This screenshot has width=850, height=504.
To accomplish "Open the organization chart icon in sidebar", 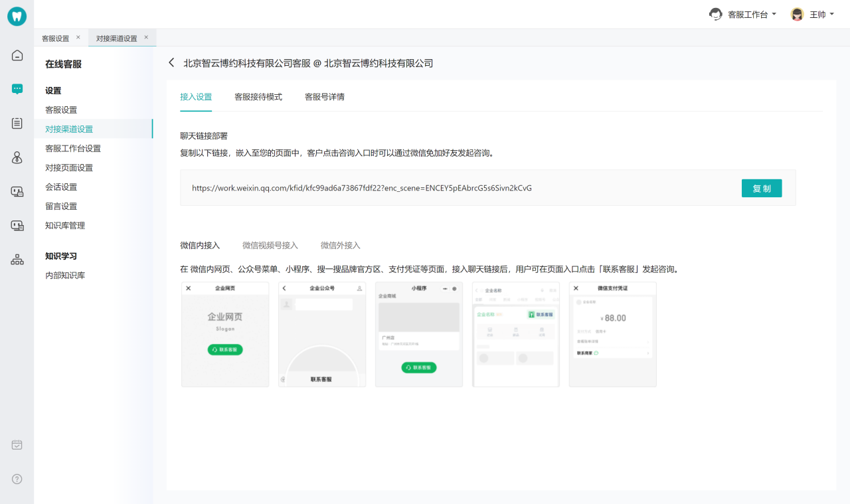I will [17, 260].
